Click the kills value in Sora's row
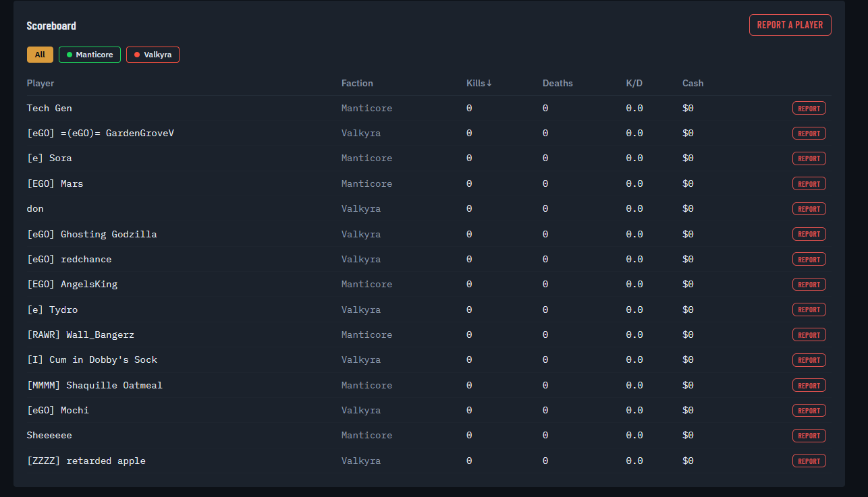Screen dimensions: 868x497 469,158
